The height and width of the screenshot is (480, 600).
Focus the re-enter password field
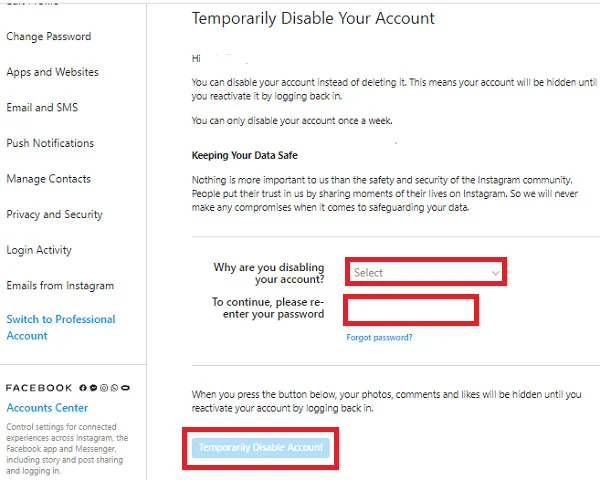411,310
